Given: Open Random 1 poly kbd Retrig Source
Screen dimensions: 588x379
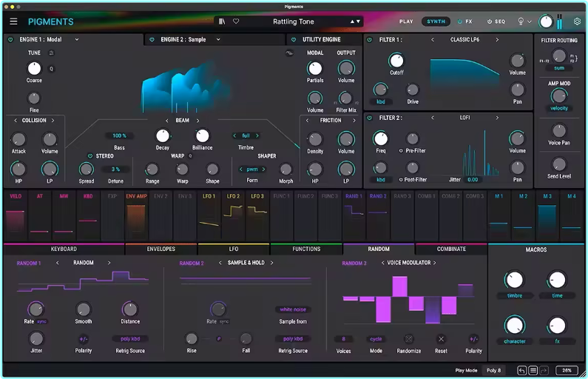Looking at the screenshot, I should click(x=130, y=339).
